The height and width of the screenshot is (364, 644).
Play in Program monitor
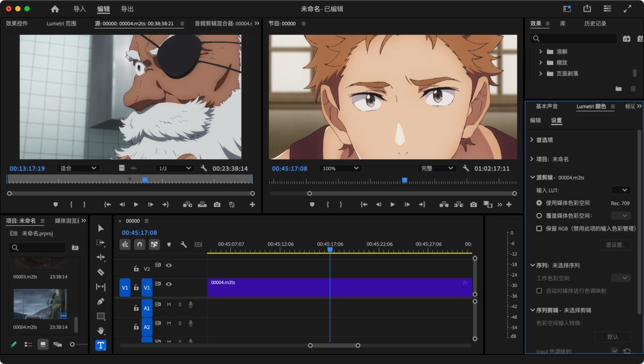coord(393,204)
